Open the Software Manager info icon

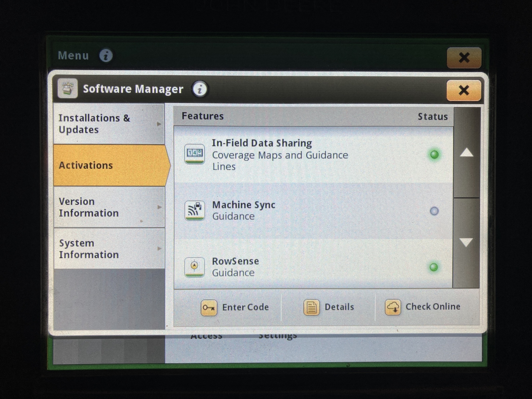tap(199, 89)
